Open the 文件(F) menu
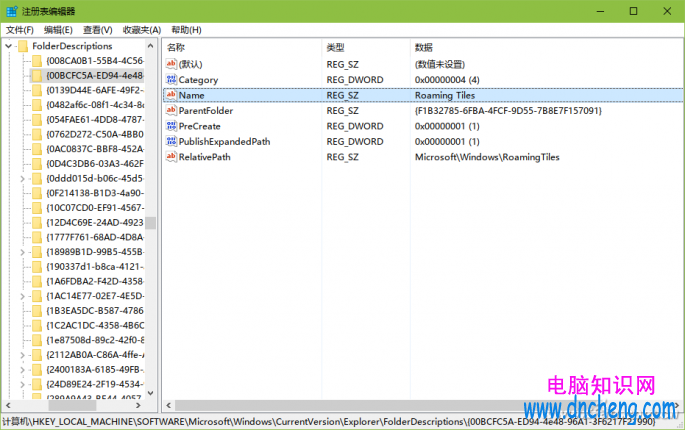The width and height of the screenshot is (685, 430). 19,30
